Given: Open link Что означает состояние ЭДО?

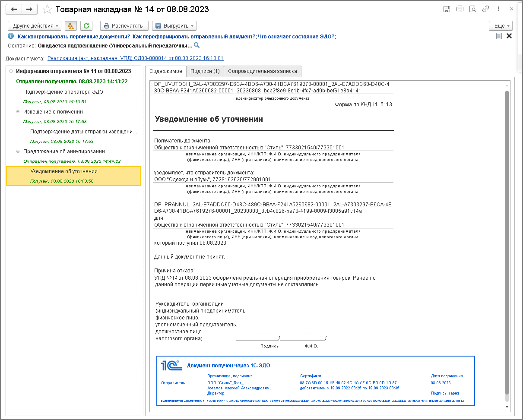Looking at the screenshot, I should [x=297, y=37].
